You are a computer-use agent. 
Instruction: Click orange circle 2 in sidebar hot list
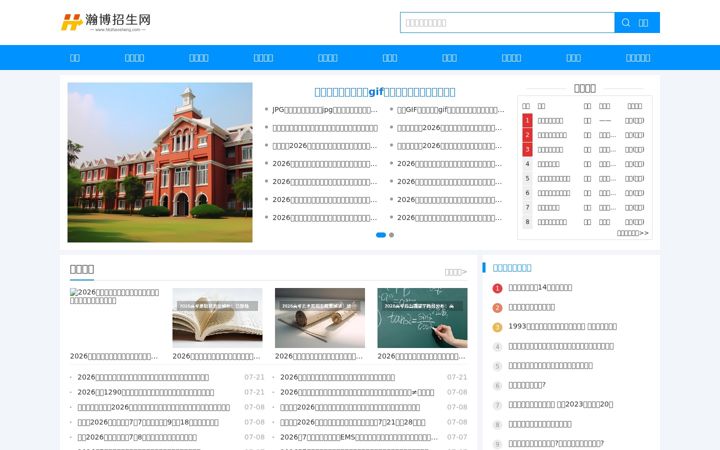tap(497, 308)
